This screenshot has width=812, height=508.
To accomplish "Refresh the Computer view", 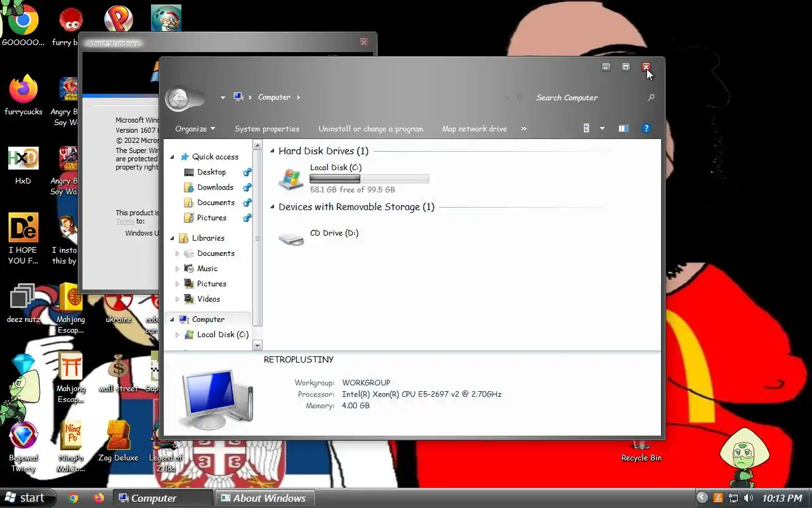I will [x=520, y=98].
